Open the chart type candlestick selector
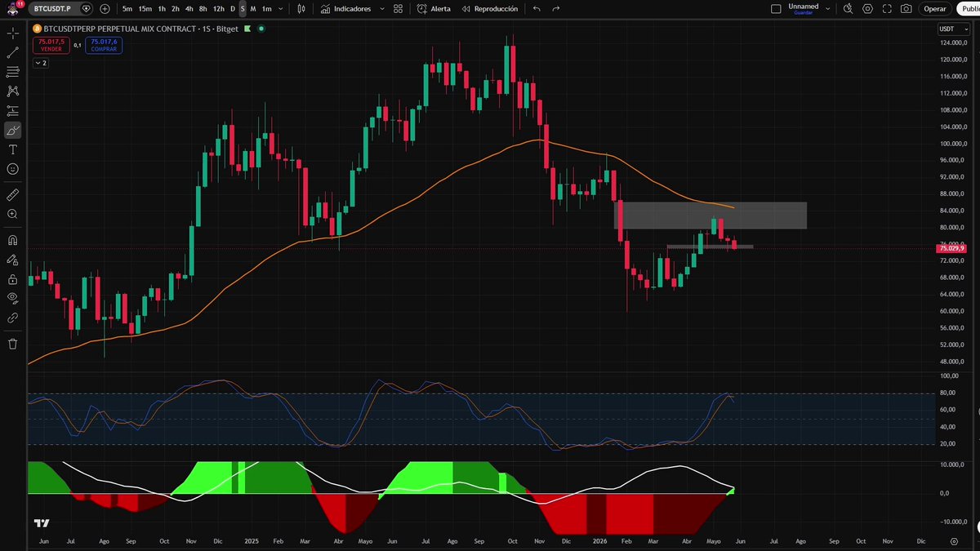 point(301,9)
